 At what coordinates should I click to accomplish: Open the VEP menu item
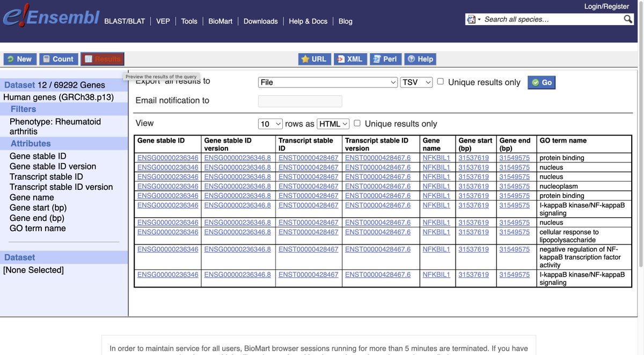[163, 21]
